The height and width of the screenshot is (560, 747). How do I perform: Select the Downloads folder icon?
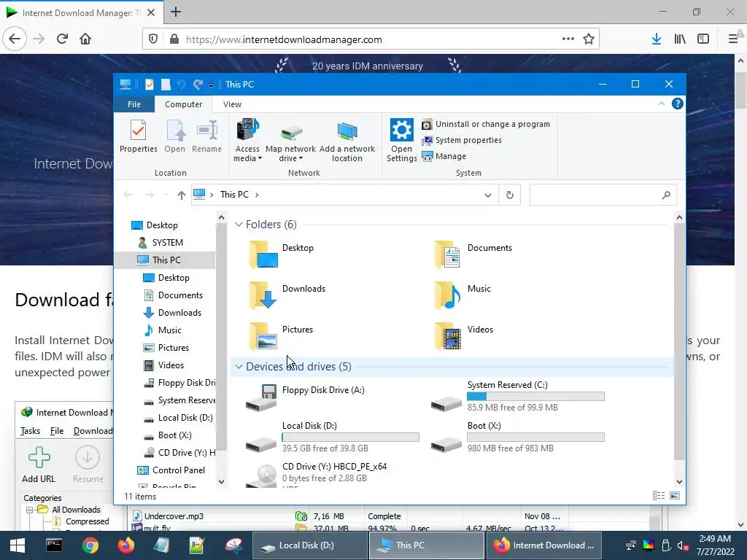tap(263, 295)
